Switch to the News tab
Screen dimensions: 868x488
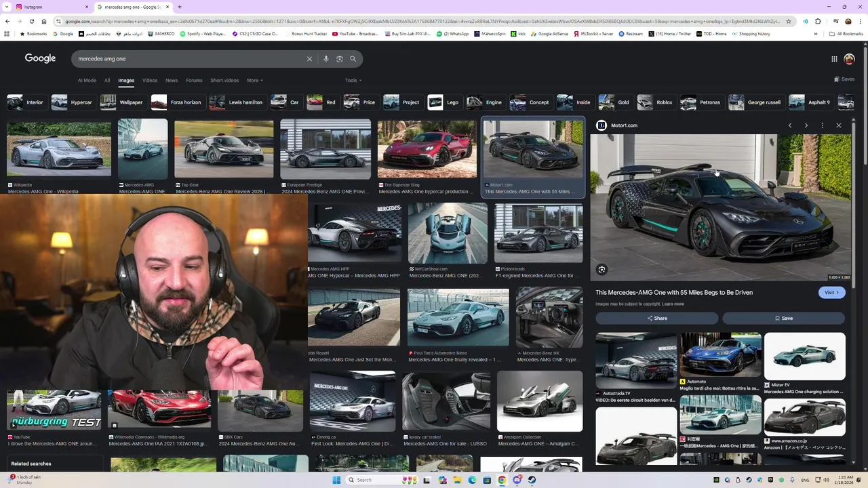172,81
